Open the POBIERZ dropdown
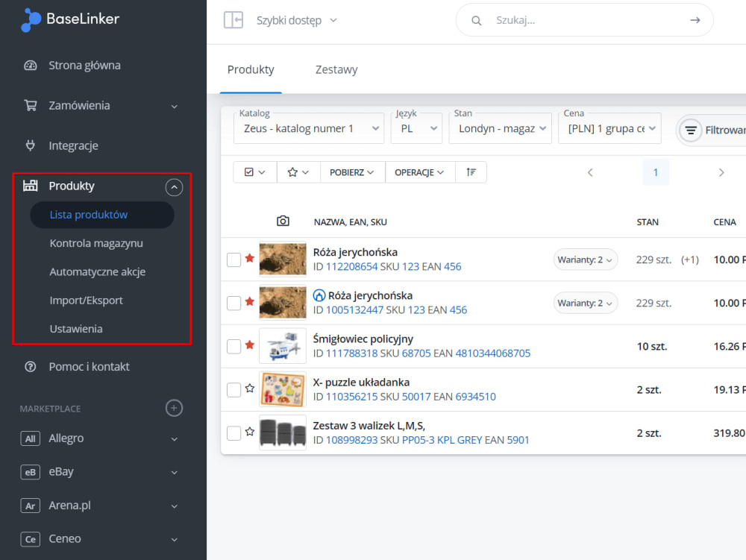Screen dimensions: 746x560 pyautogui.click(x=352, y=172)
